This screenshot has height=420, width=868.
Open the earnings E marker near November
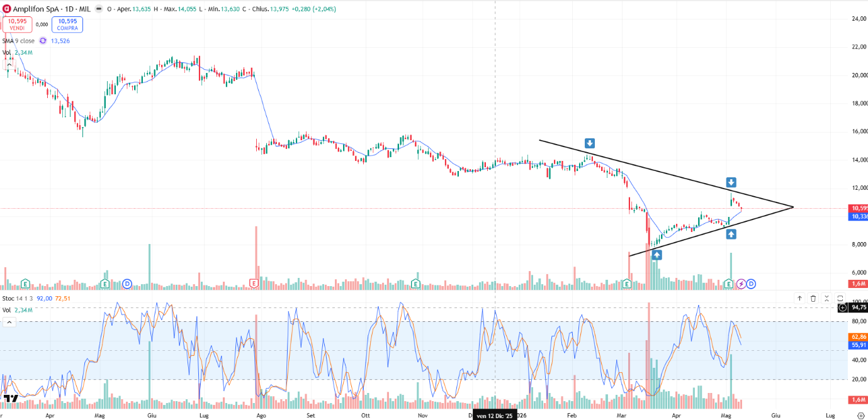pos(415,284)
